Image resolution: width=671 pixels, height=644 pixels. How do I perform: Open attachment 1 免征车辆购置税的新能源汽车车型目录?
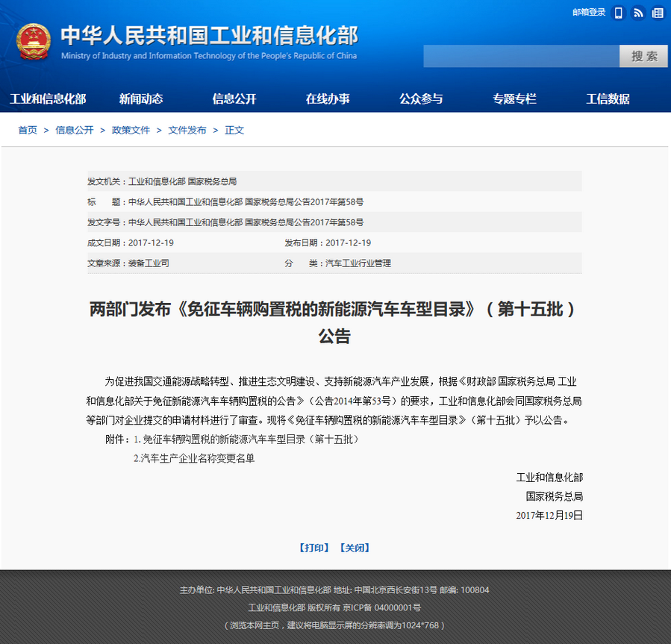(x=246, y=439)
